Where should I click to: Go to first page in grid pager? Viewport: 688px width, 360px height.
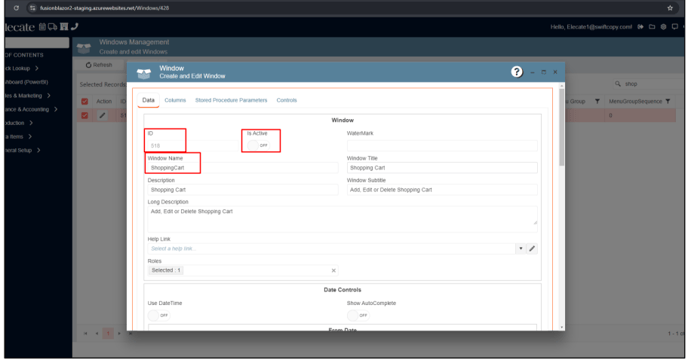(86, 333)
